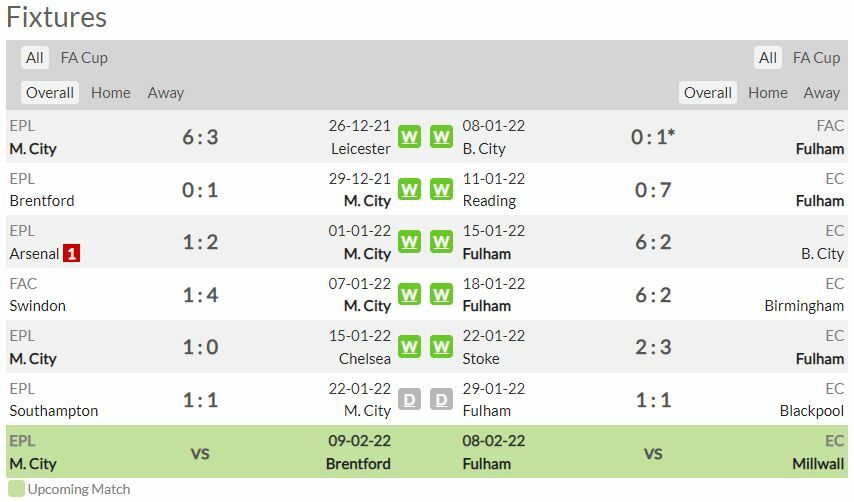Click the D badge beside M. City on 22-01-22

pos(409,400)
